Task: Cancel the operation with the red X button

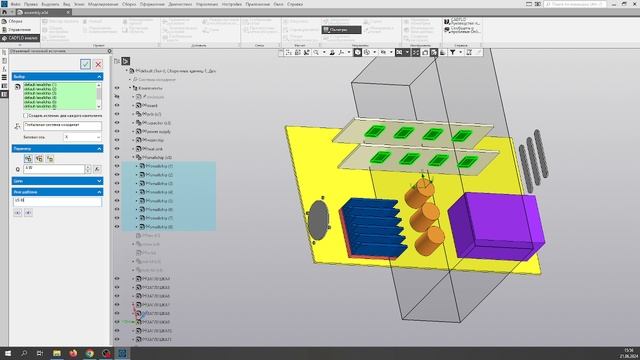Action: click(x=98, y=64)
